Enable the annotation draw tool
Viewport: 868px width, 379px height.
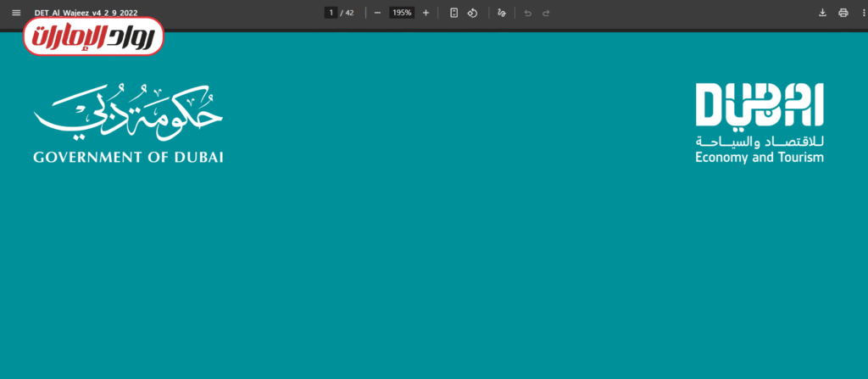click(x=502, y=13)
